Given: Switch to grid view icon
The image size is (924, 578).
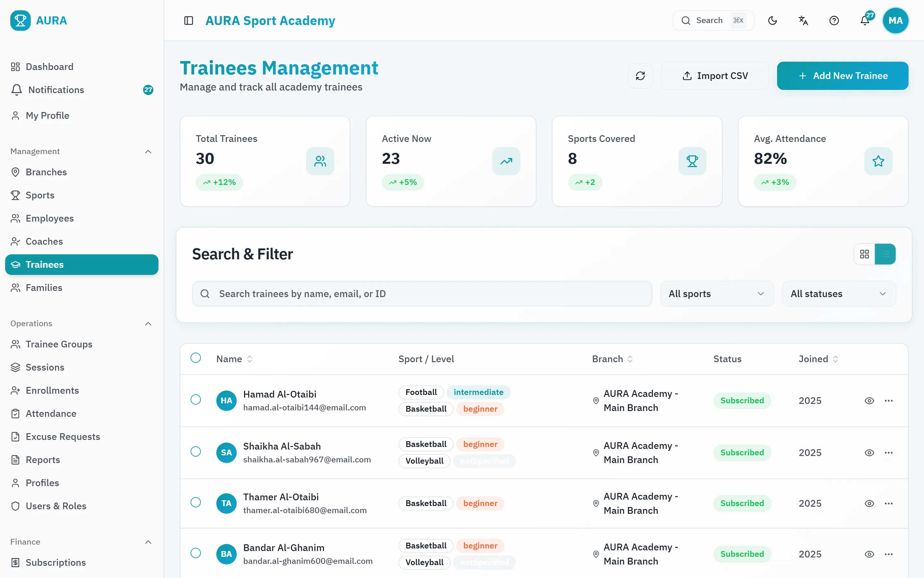Looking at the screenshot, I should (864, 254).
